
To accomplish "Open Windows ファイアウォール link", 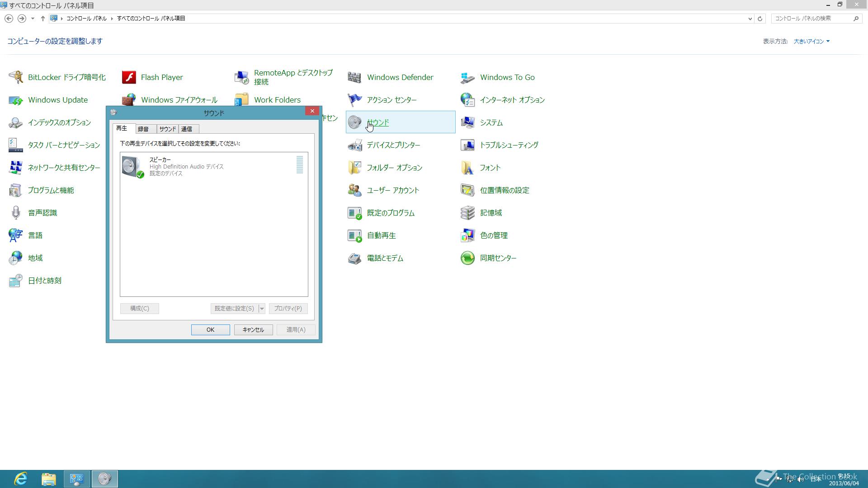I will [179, 100].
